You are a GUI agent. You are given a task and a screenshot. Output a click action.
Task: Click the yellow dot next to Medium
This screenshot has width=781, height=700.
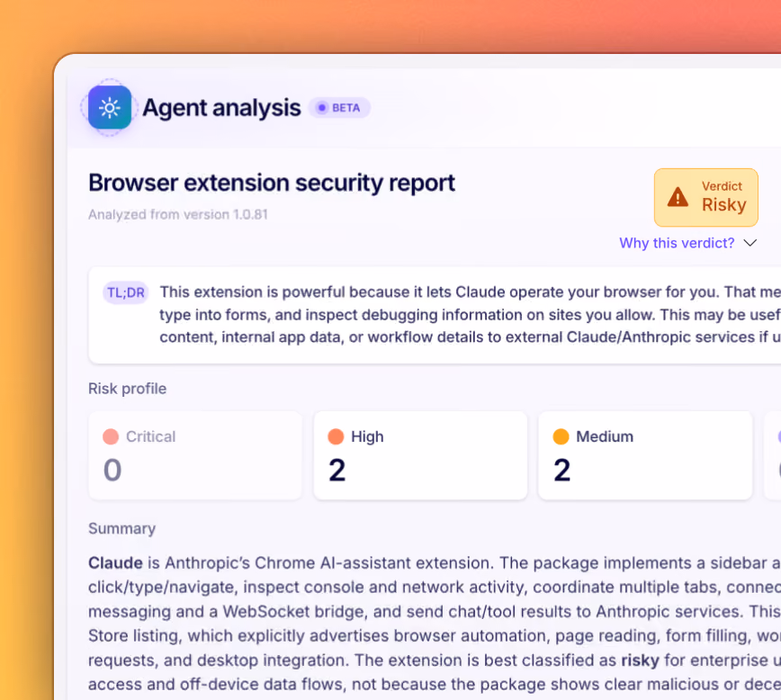click(x=561, y=436)
